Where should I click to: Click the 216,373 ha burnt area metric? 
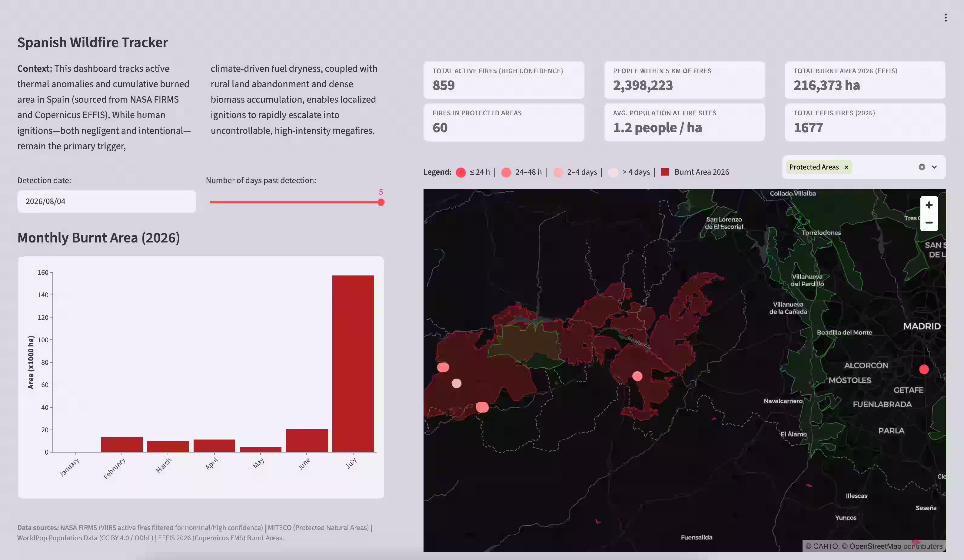pos(827,85)
